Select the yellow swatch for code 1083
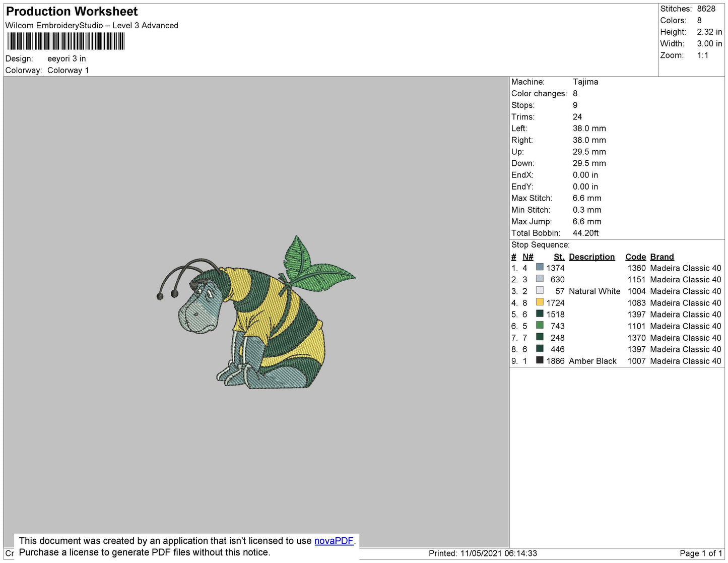This screenshot has width=728, height=563. 540,302
